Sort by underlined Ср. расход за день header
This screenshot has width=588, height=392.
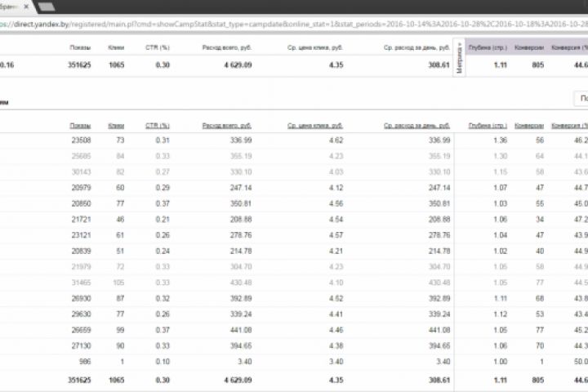click(x=416, y=126)
